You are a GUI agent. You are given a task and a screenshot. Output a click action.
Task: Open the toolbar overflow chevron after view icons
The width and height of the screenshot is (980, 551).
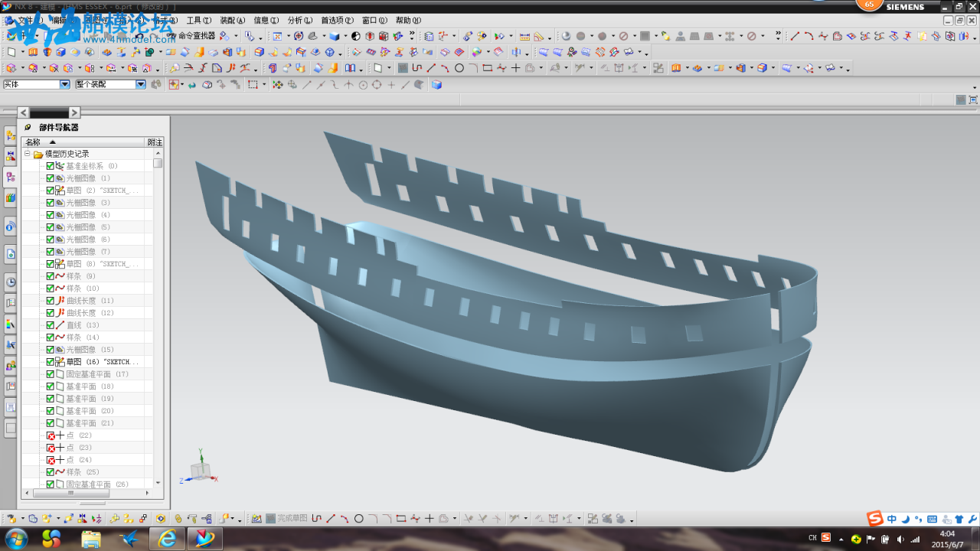coord(412,36)
